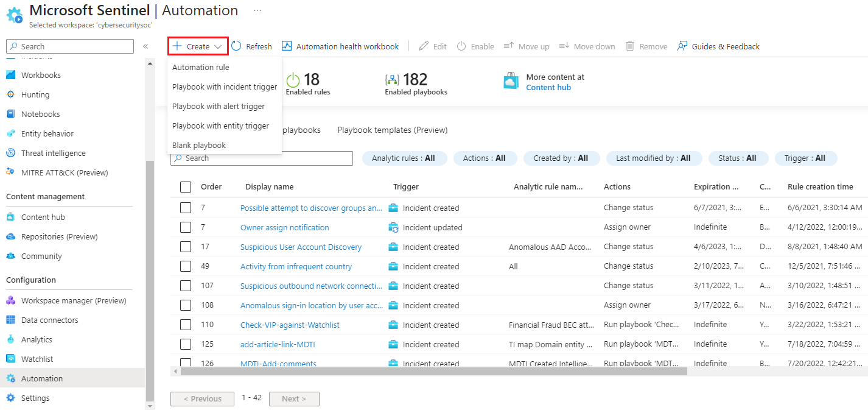Open the Status filter pill
Viewport: 868px width, 410px height.
click(738, 158)
